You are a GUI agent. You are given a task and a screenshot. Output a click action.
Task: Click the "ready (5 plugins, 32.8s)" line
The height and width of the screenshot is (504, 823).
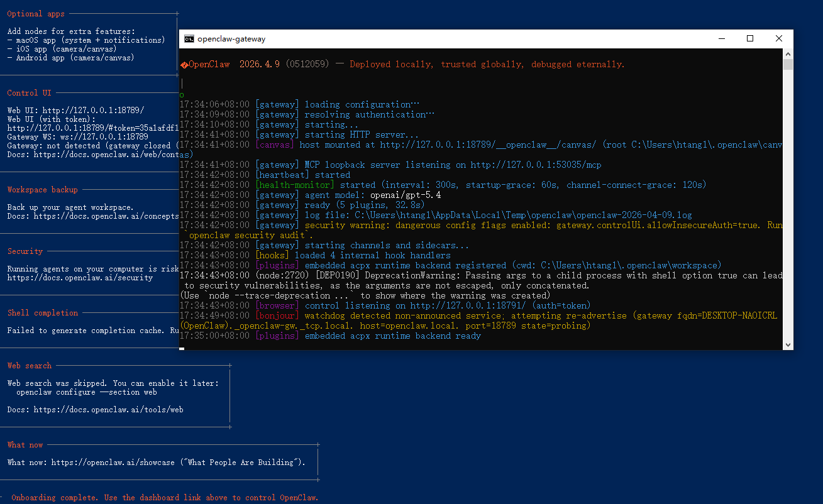coord(302,205)
